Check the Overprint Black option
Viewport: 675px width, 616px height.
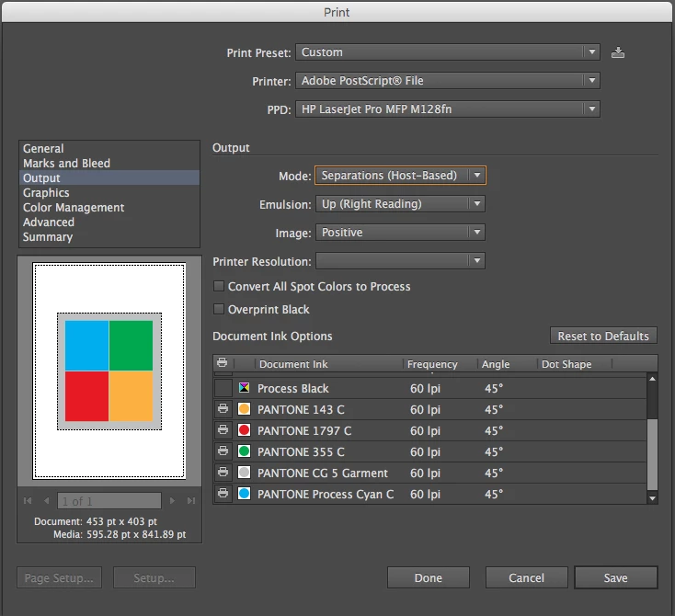(219, 309)
